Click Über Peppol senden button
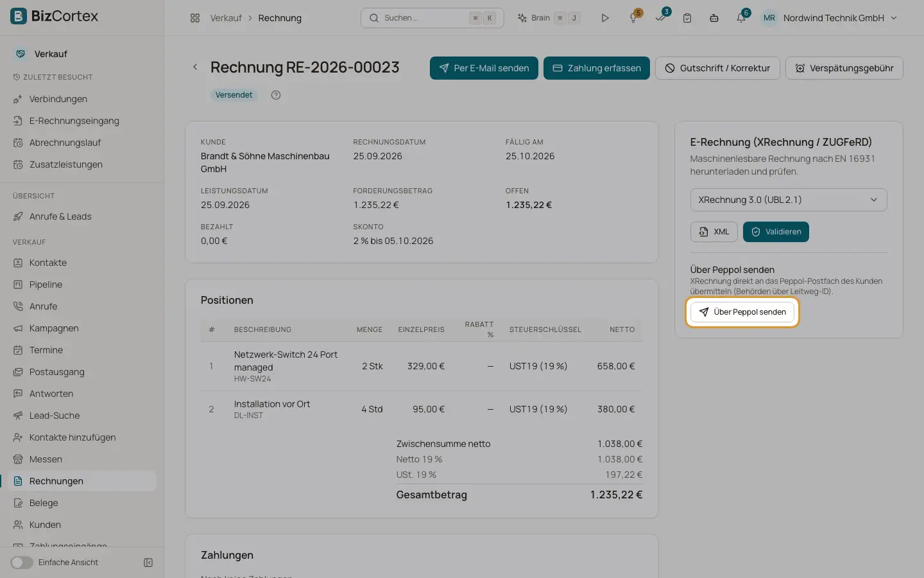The image size is (924, 578). tap(742, 312)
